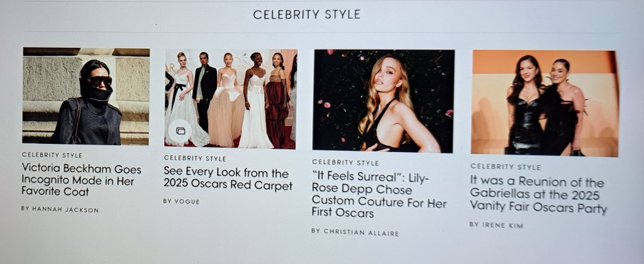Image resolution: width=644 pixels, height=264 pixels.
Task: View author Christian Allaire's byline
Action: (355, 232)
